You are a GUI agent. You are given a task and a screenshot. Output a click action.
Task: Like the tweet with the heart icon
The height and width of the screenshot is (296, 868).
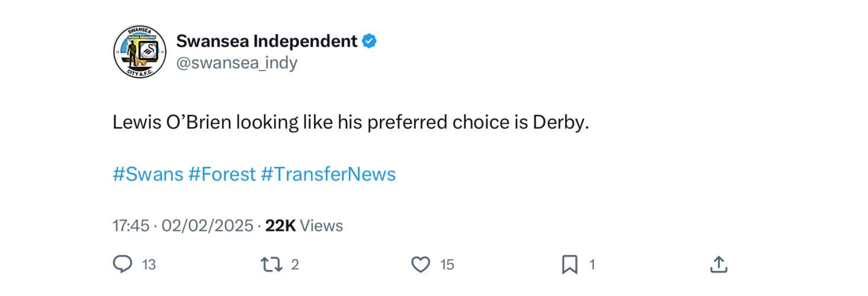click(x=420, y=264)
